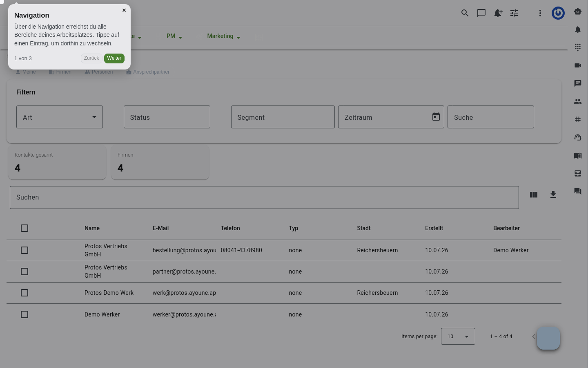The image size is (588, 368).
Task: Open the Art filter dropdown
Action: pyautogui.click(x=60, y=117)
